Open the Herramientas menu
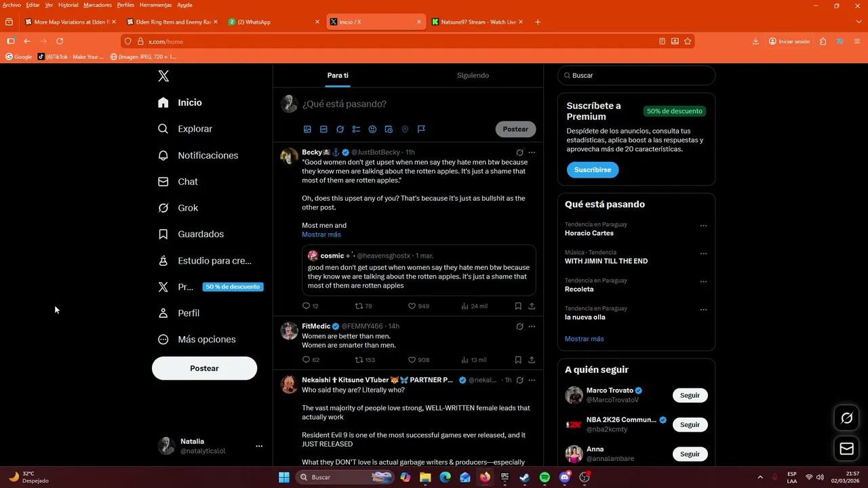The width and height of the screenshot is (868, 488). 155,5
